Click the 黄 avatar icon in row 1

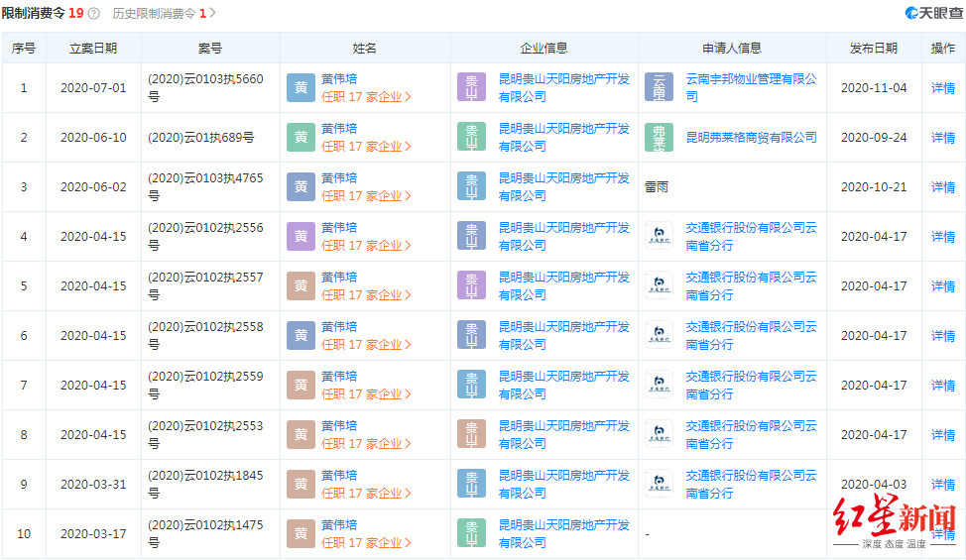(301, 88)
